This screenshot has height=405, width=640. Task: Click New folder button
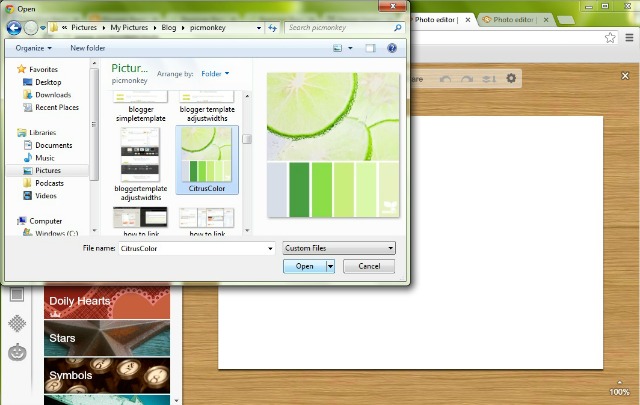coord(87,48)
